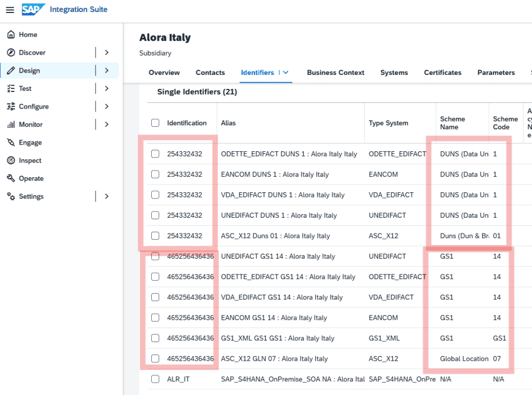Open the Inspect sidebar item

coord(30,161)
